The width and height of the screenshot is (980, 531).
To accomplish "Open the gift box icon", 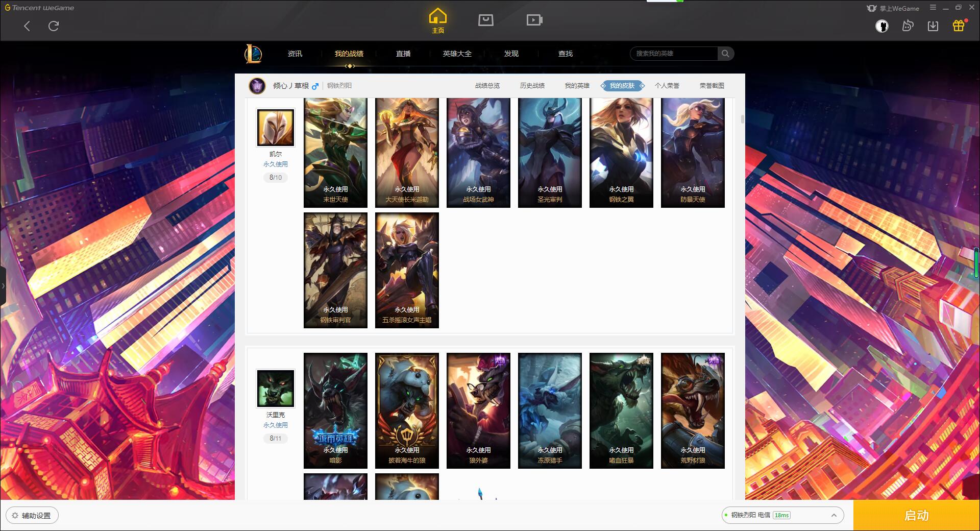I will [x=959, y=26].
